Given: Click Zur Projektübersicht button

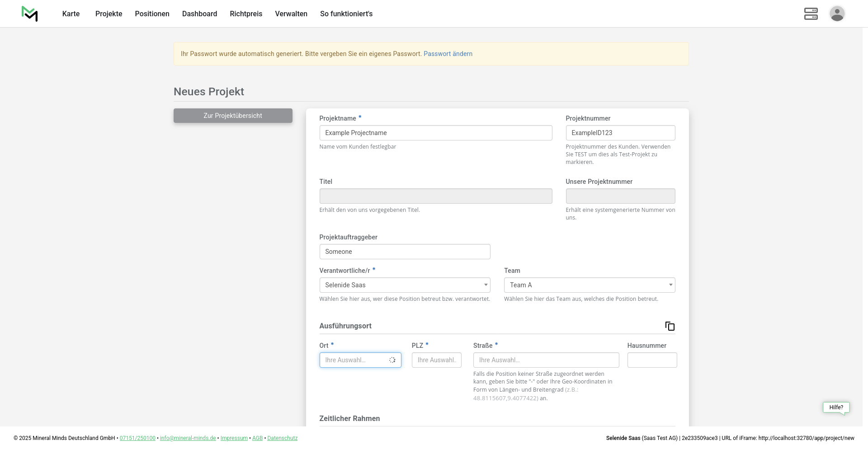Looking at the screenshot, I should pyautogui.click(x=233, y=116).
